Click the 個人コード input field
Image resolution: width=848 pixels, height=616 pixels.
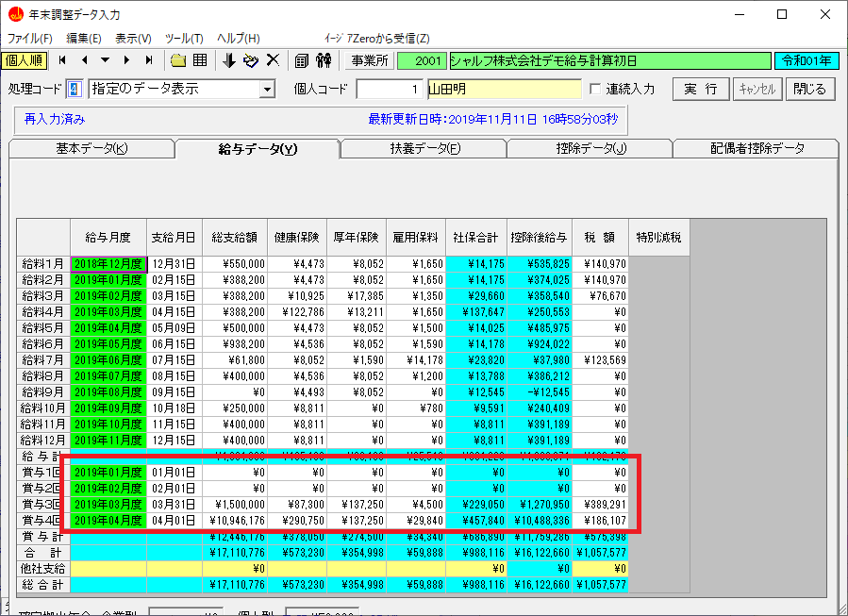(x=391, y=90)
